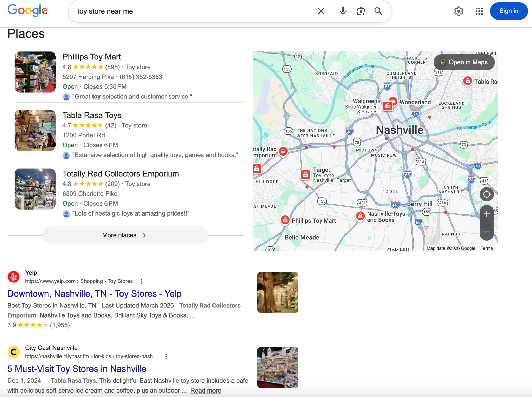Click the microphone voice search icon

[x=343, y=11]
